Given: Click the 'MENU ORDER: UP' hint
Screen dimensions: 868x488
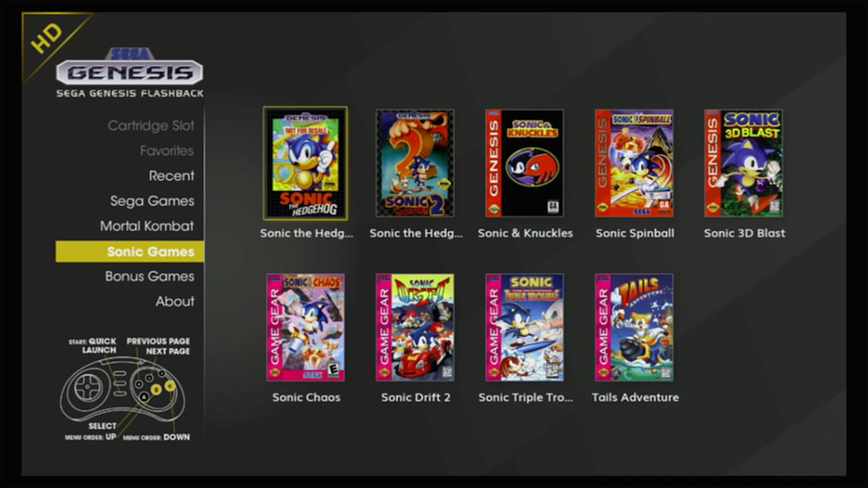Looking at the screenshot, I should [91, 437].
